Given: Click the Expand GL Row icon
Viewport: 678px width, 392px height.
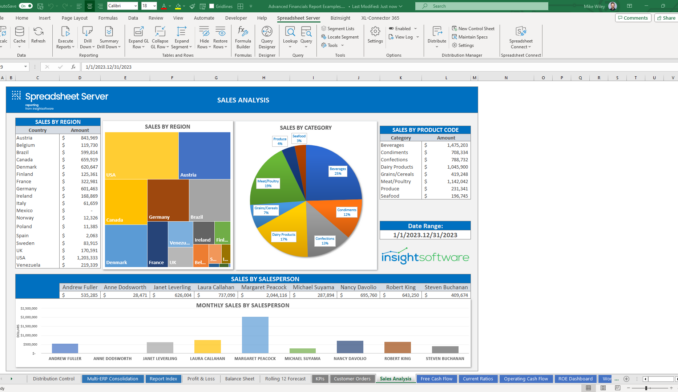Looking at the screenshot, I should pyautogui.click(x=138, y=32).
